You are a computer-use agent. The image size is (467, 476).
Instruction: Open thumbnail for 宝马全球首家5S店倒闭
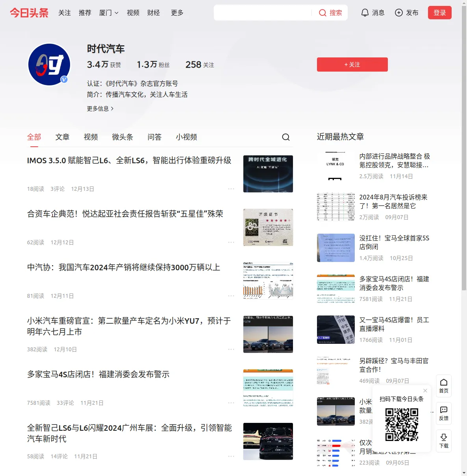[x=336, y=248]
